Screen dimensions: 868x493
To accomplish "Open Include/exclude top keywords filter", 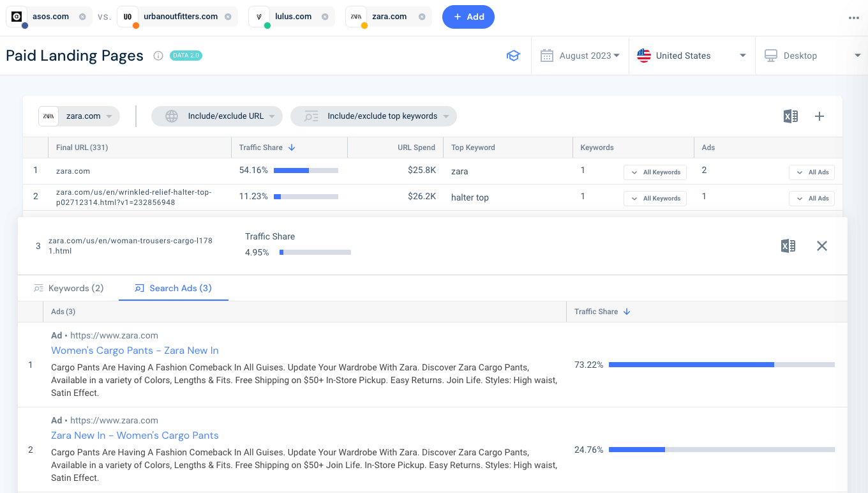I will (x=373, y=116).
